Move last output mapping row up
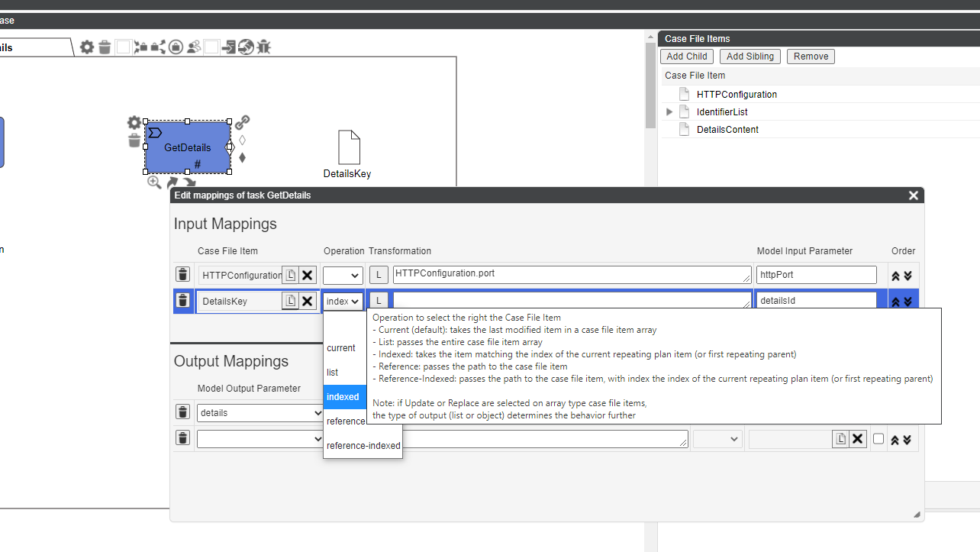Viewport: 980px width, 552px height. coord(896,440)
